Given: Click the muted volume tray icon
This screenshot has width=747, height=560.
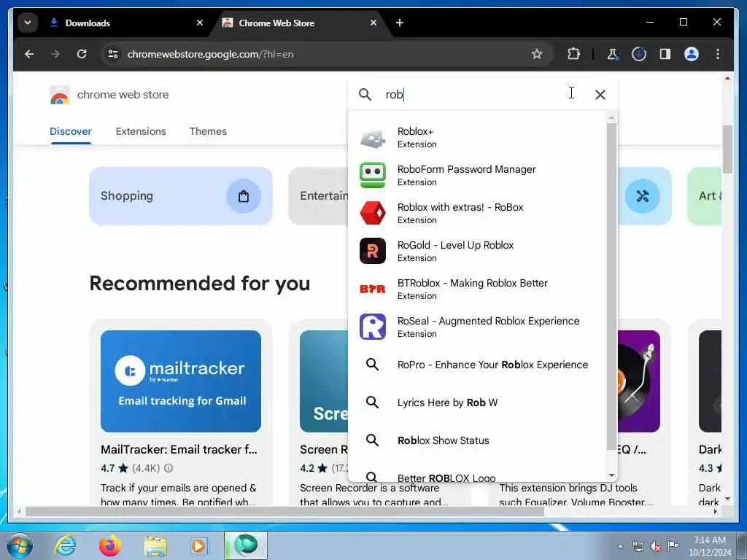Looking at the screenshot, I should [x=656, y=546].
